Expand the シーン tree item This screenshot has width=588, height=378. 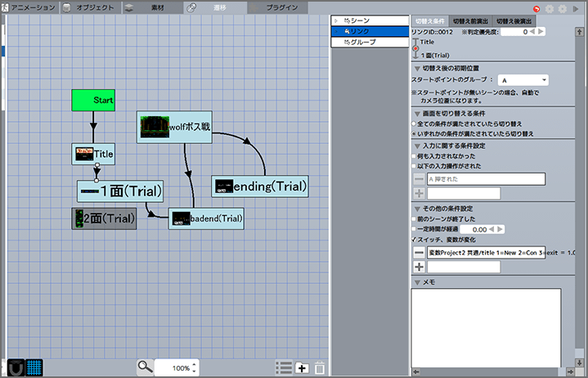click(x=335, y=20)
